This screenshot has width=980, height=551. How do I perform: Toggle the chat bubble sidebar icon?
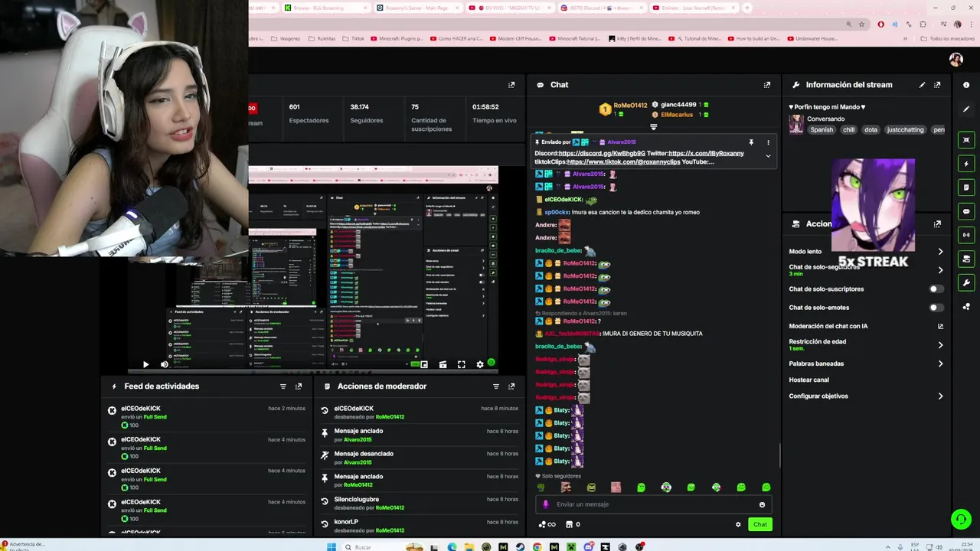point(966,211)
